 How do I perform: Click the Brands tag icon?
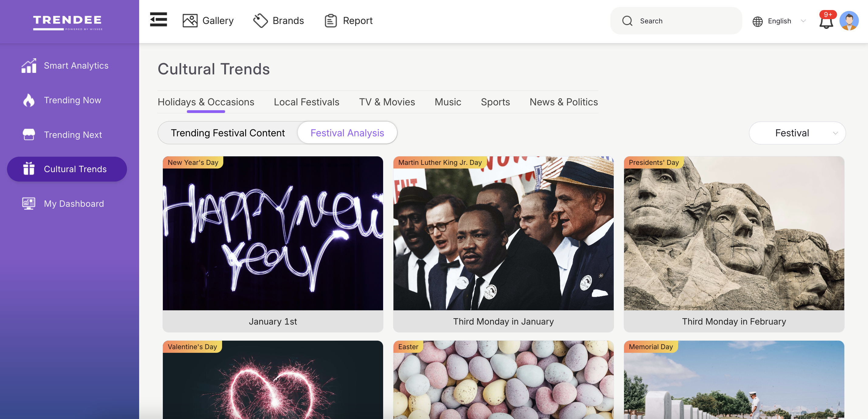(x=260, y=21)
